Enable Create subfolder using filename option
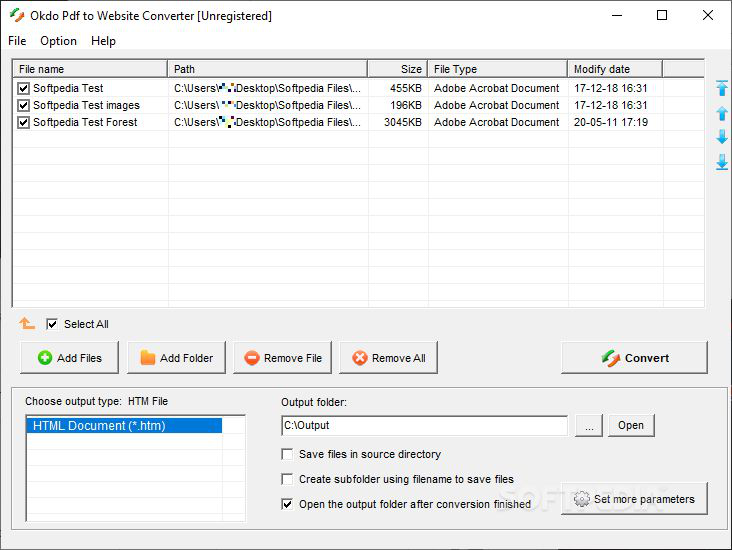732x550 pixels. point(287,479)
